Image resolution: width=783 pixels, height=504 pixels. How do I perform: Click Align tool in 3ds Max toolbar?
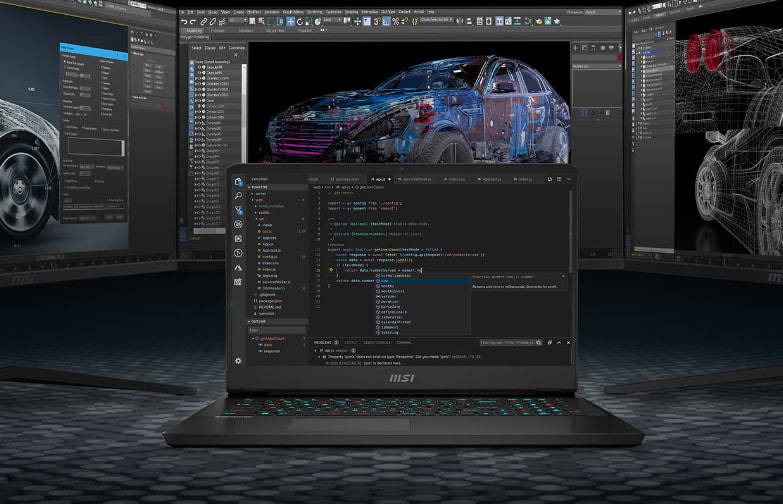click(468, 21)
